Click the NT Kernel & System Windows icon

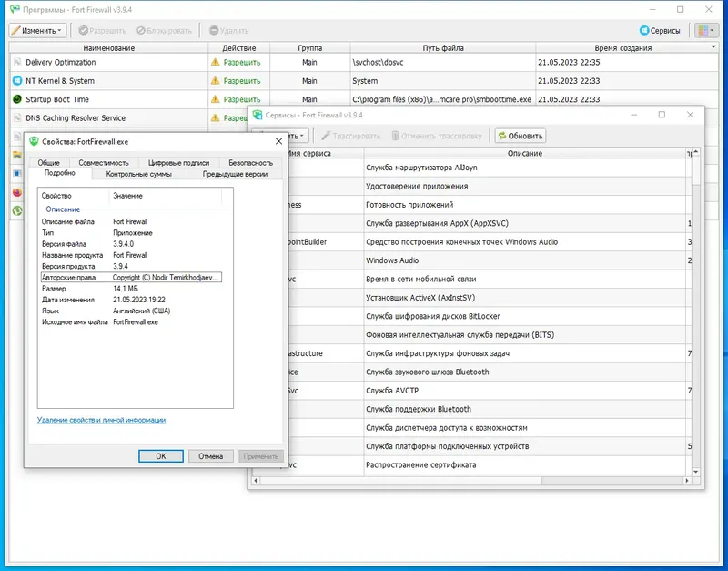[17, 81]
